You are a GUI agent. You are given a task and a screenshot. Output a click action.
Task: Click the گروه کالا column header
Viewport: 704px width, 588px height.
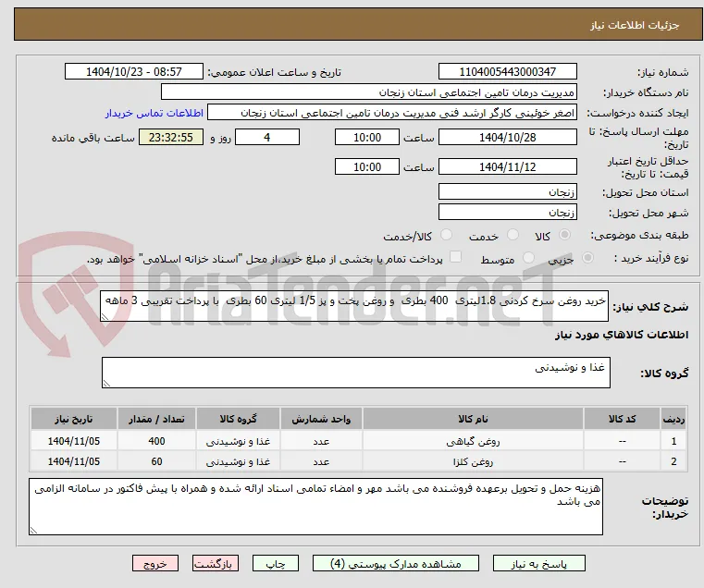(238, 419)
